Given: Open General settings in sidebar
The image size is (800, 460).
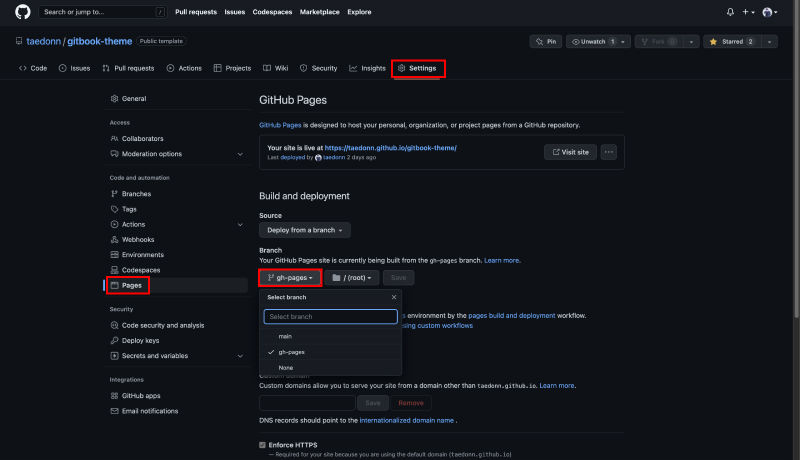Looking at the screenshot, I should (x=176, y=98).
